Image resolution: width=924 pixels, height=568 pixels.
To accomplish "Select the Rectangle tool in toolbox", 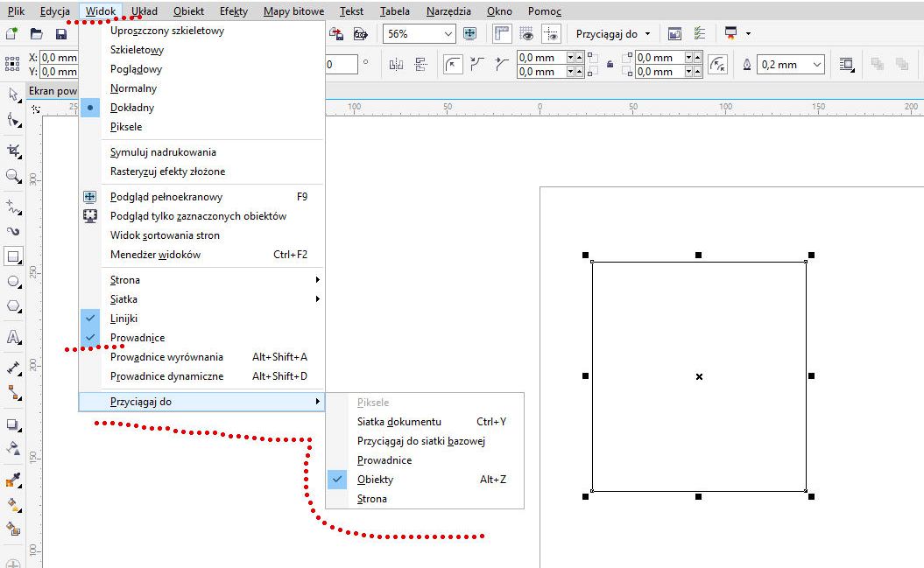I will [x=13, y=256].
